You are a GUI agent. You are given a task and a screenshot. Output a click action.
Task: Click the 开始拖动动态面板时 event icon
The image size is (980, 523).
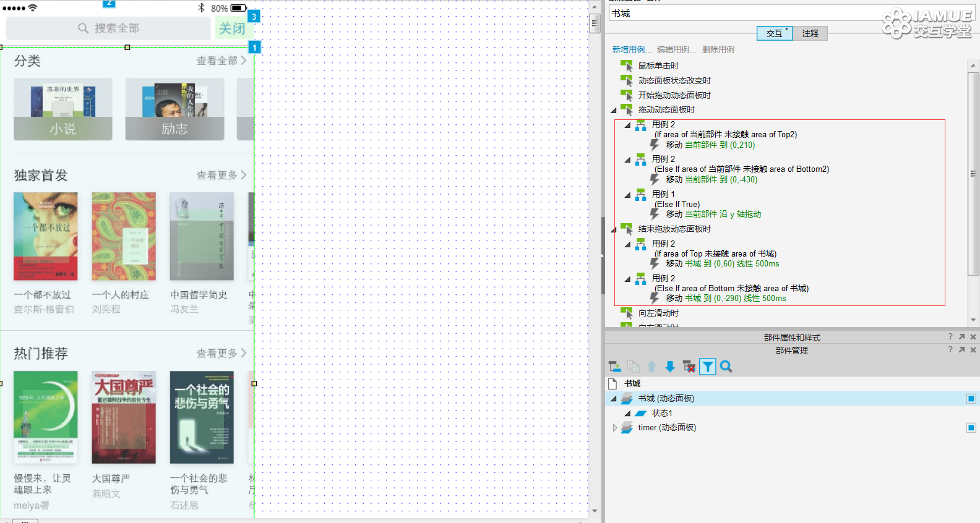[627, 95]
